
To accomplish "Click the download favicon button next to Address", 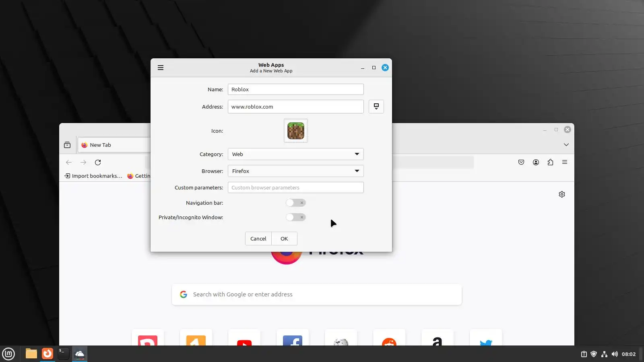I will 376,107.
